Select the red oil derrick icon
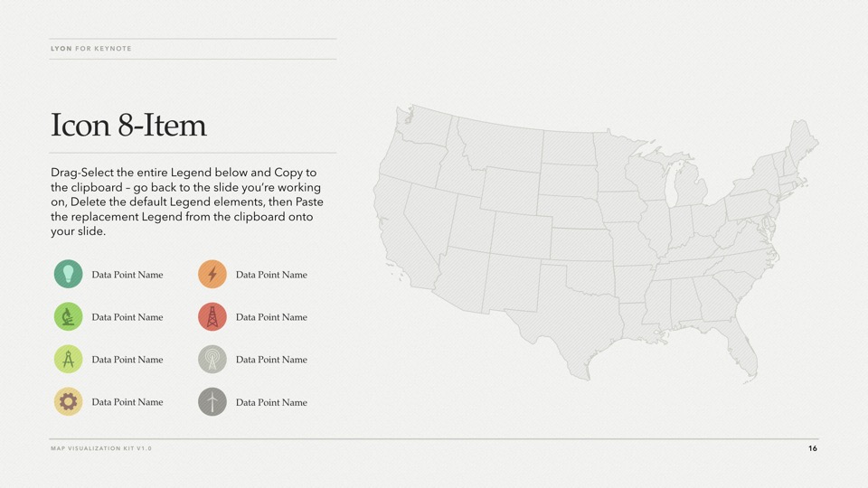Viewport: 868px width, 488px height. pos(212,316)
